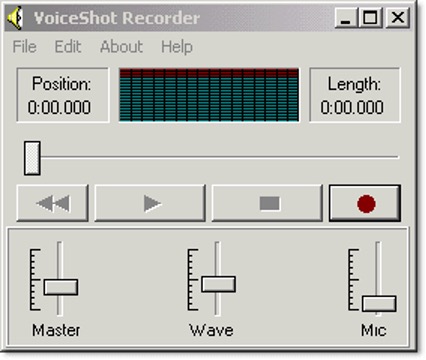This screenshot has width=426, height=360.
Task: Click the audio level meter display
Action: 209,95
